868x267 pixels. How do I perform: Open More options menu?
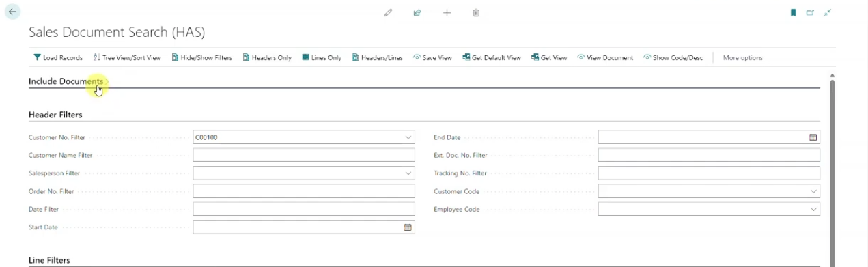click(x=742, y=57)
